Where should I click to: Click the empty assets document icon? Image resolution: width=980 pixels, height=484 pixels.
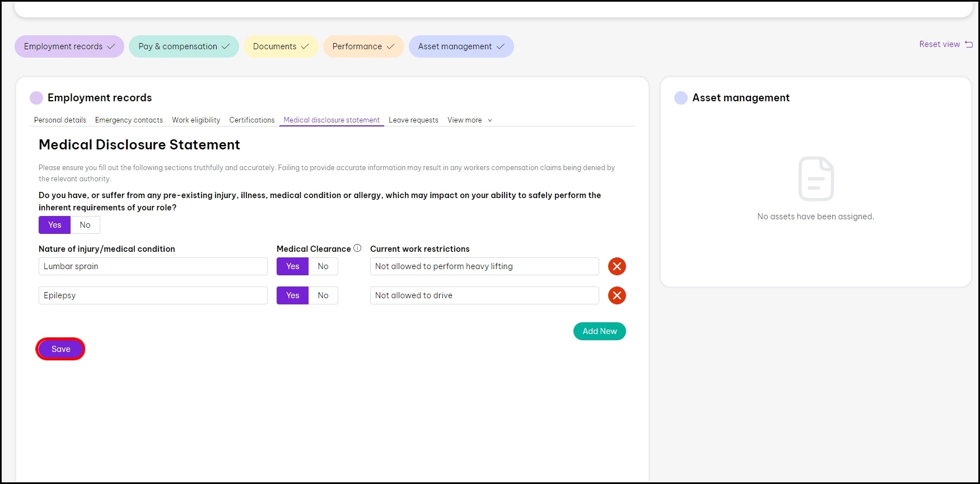[x=815, y=178]
